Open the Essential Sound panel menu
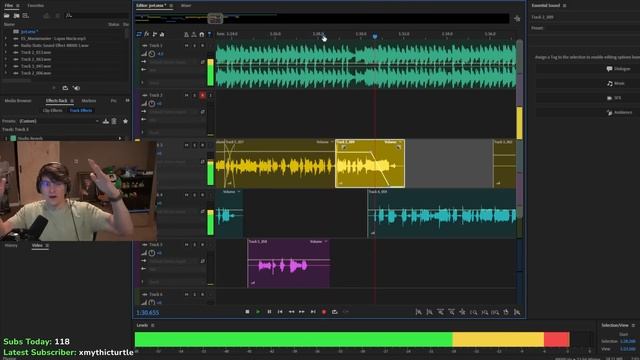Screen dimensions: 640x360 [x=564, y=6]
